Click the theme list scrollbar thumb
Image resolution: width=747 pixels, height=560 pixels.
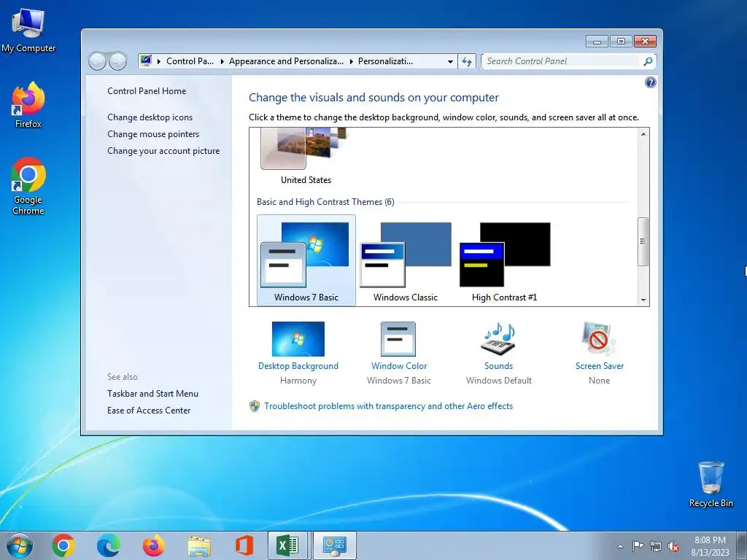[x=643, y=241]
